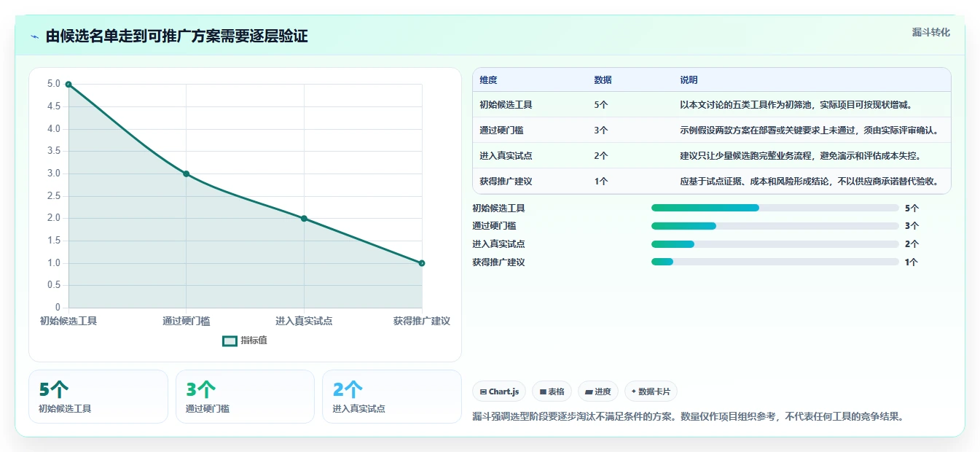Click the y-axis label 0.5
The height and width of the screenshot is (452, 980).
click(54, 286)
